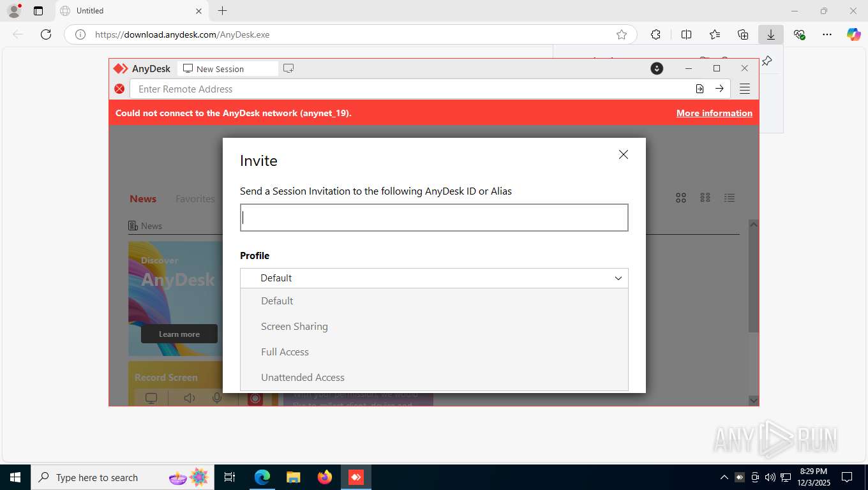The image size is (868, 490).
Task: Click the AnyDesk scrollbar up arrow
Action: tap(753, 225)
